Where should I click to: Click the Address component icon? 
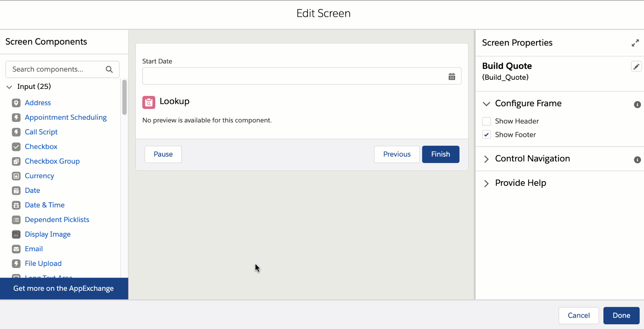[x=16, y=103]
